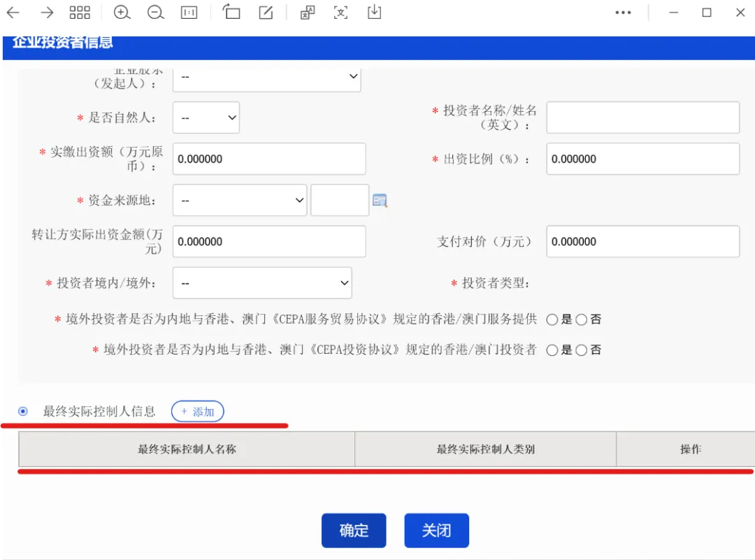The width and height of the screenshot is (755, 560).
Task: Click the 最终实际控制人信息 radio button
Action: click(22, 411)
